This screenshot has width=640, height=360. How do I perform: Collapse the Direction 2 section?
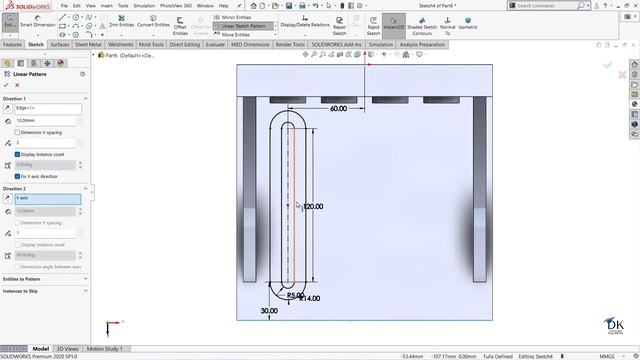coord(85,189)
